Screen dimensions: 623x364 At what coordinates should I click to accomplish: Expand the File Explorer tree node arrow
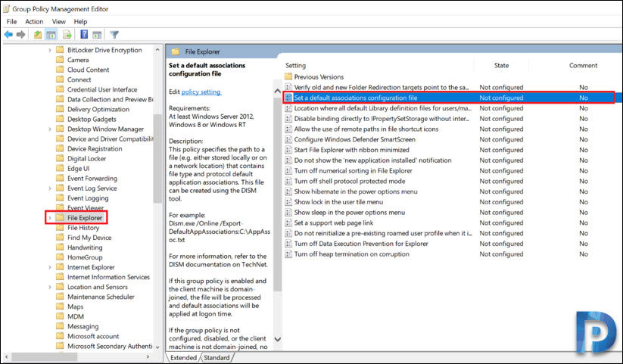(x=50, y=218)
